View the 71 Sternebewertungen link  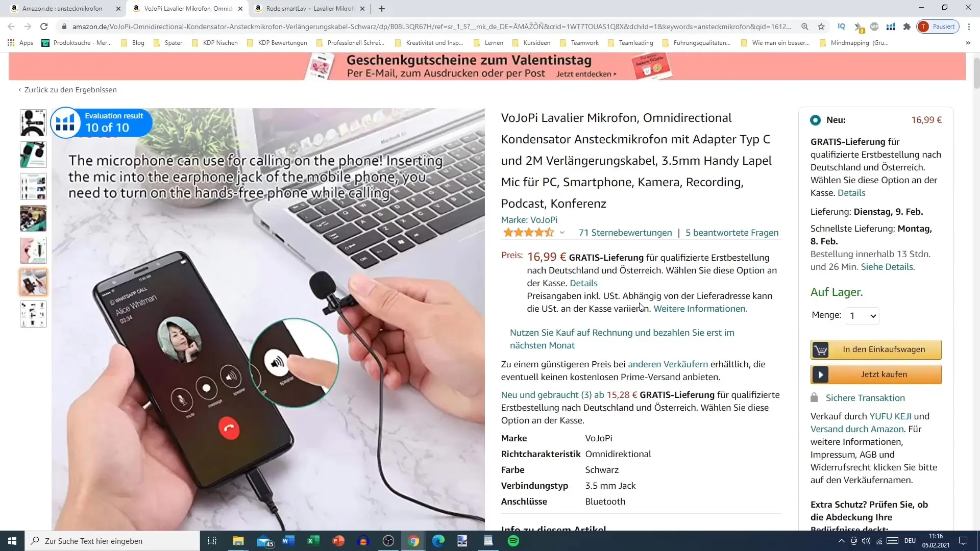pyautogui.click(x=625, y=233)
